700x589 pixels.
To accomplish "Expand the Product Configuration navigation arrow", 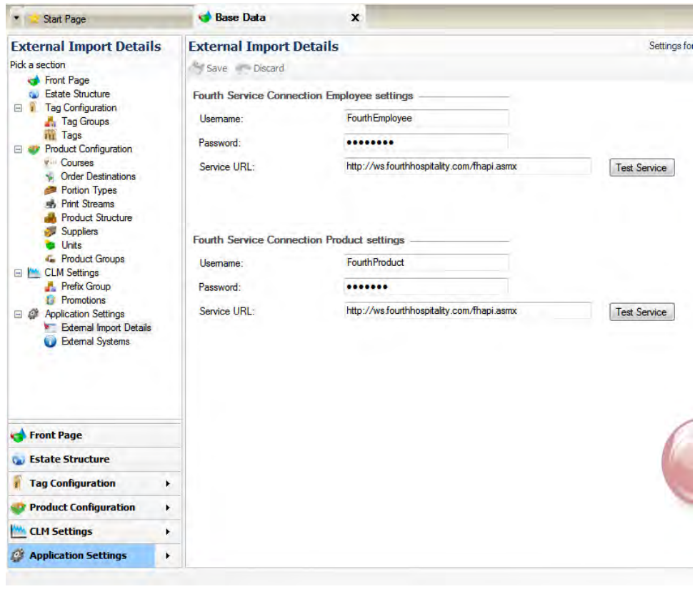I will point(168,508).
